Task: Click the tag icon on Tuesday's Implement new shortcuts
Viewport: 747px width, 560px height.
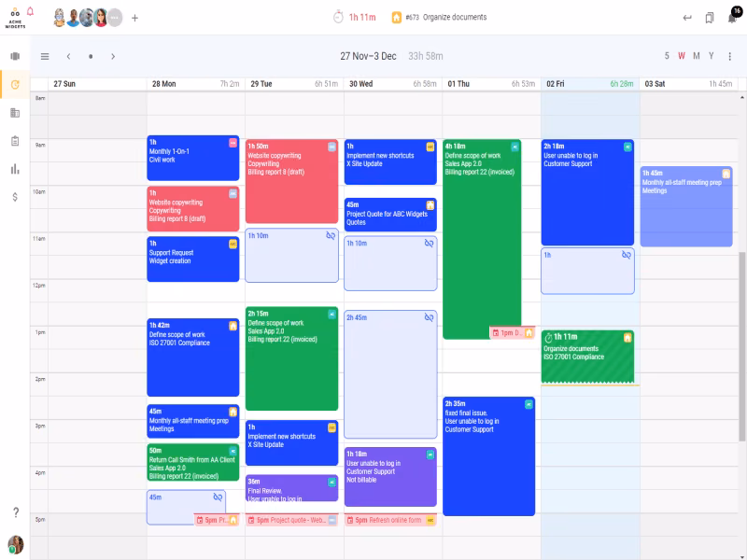Action: coord(331,427)
